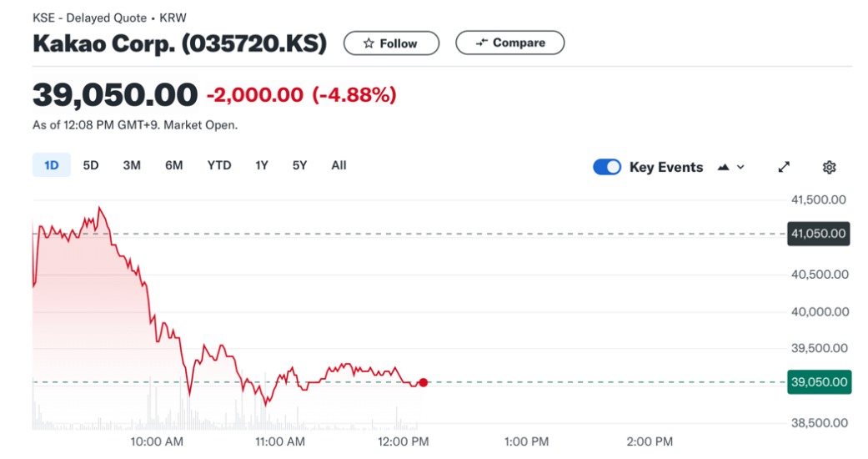Select the 5D range tab
This screenshot has width=868, height=459.
(x=91, y=165)
